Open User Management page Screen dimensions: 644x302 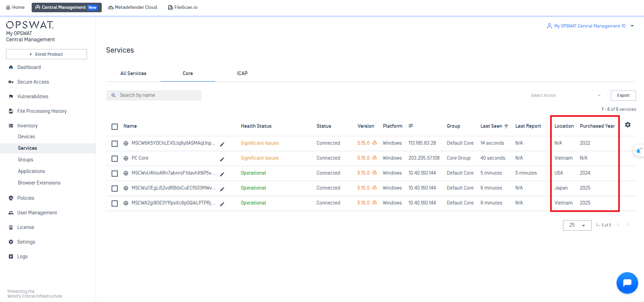coord(37,213)
